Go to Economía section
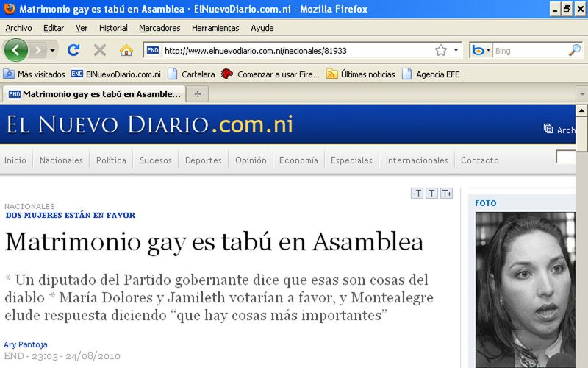 (298, 160)
